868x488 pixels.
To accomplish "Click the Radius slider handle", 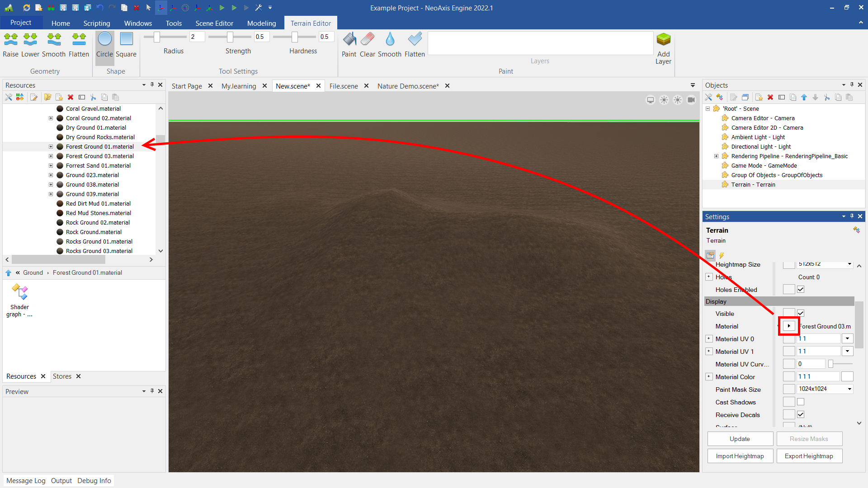I will (157, 37).
